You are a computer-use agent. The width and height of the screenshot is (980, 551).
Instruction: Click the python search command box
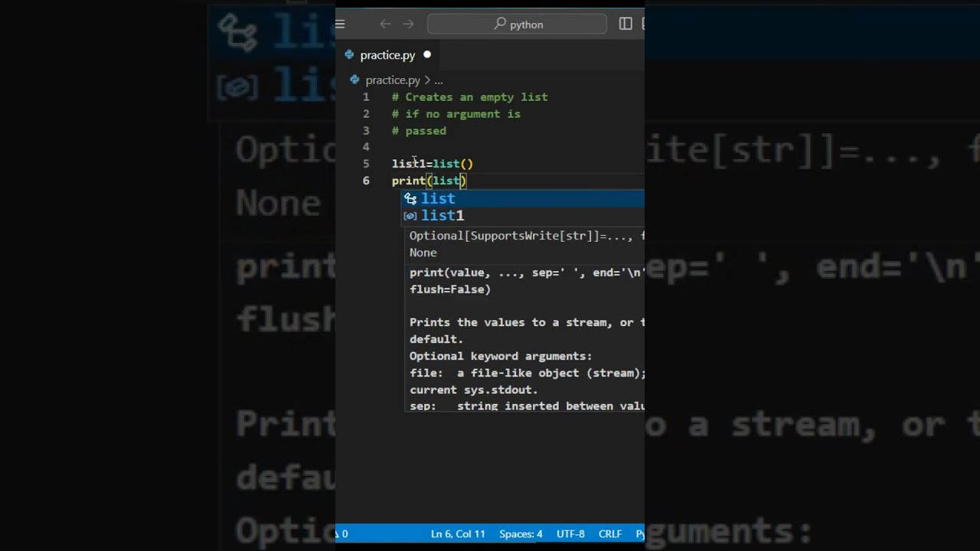(517, 24)
